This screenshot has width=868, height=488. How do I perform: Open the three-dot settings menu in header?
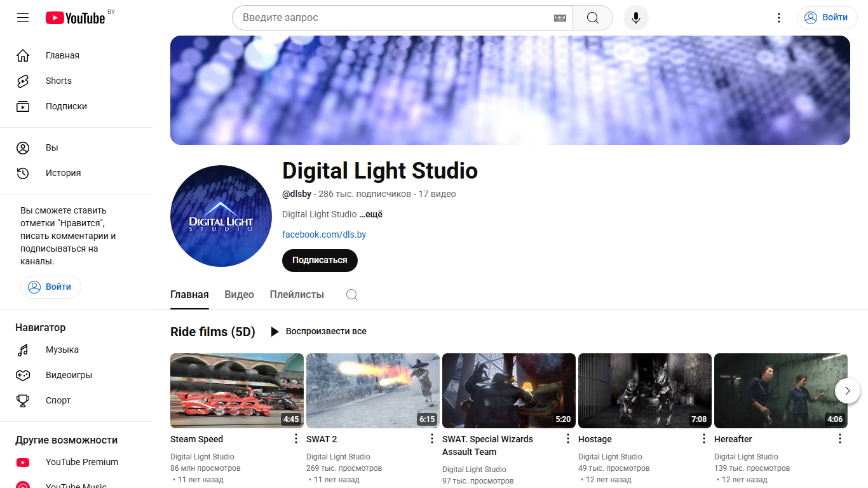click(779, 18)
